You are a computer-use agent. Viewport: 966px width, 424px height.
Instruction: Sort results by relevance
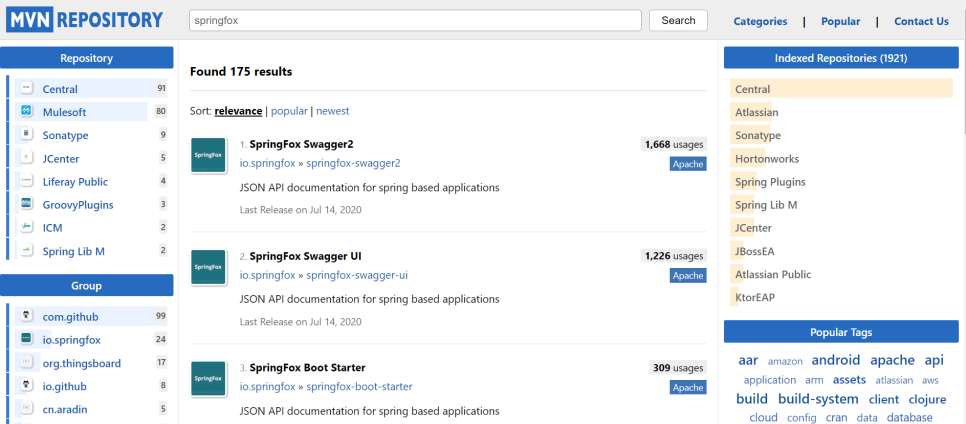pyautogui.click(x=238, y=111)
